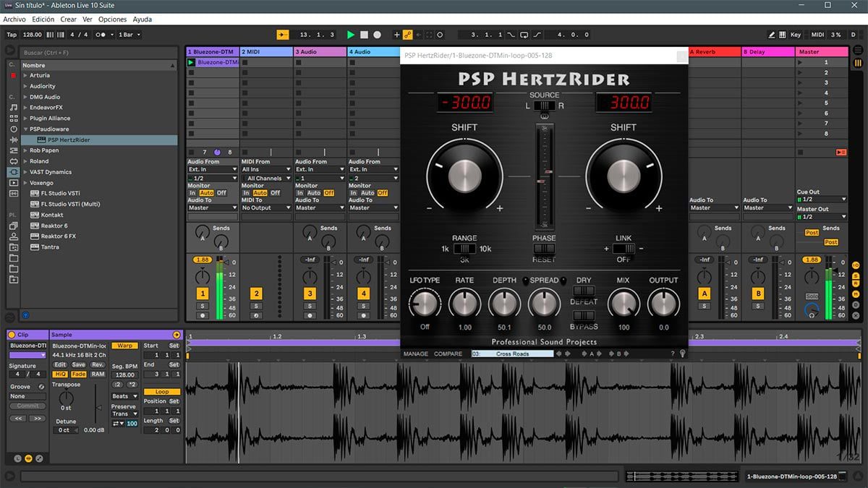Open the Edición menu

click(x=43, y=20)
